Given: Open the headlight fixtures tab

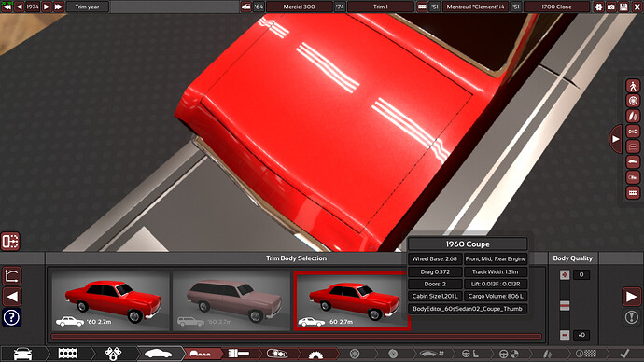Looking at the screenshot, I should pos(277,354).
